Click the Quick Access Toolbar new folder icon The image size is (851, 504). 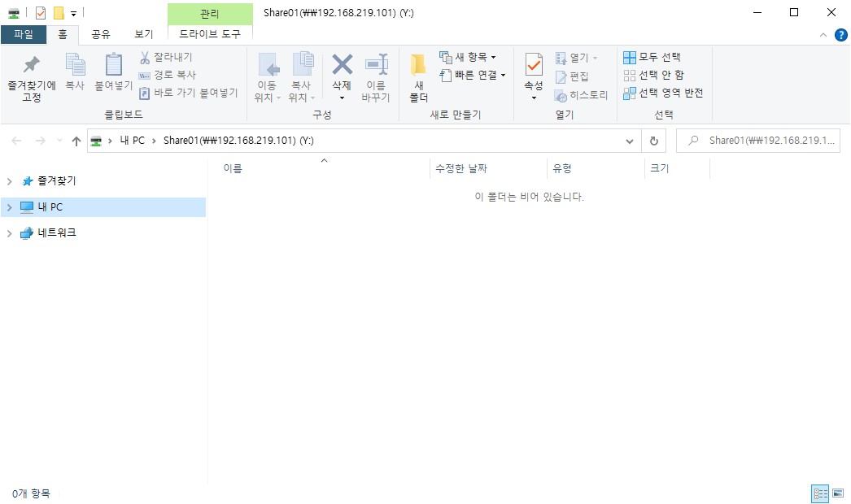(59, 13)
